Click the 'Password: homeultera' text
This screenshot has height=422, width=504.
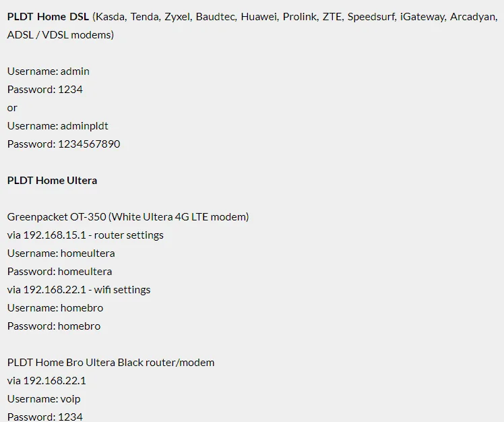(x=60, y=272)
